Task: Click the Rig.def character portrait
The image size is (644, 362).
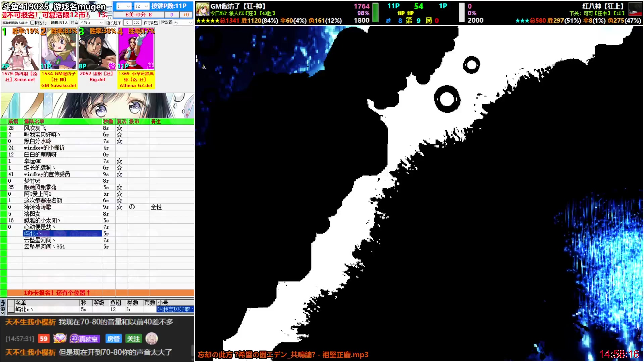Action: (97, 49)
